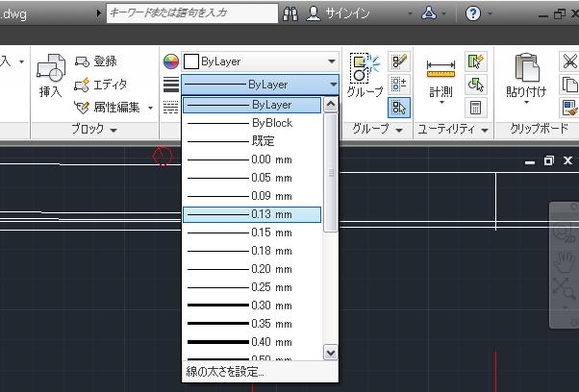Click the Autodesk exchange triangle icon
Image resolution: width=579 pixels, height=392 pixels.
tap(429, 13)
